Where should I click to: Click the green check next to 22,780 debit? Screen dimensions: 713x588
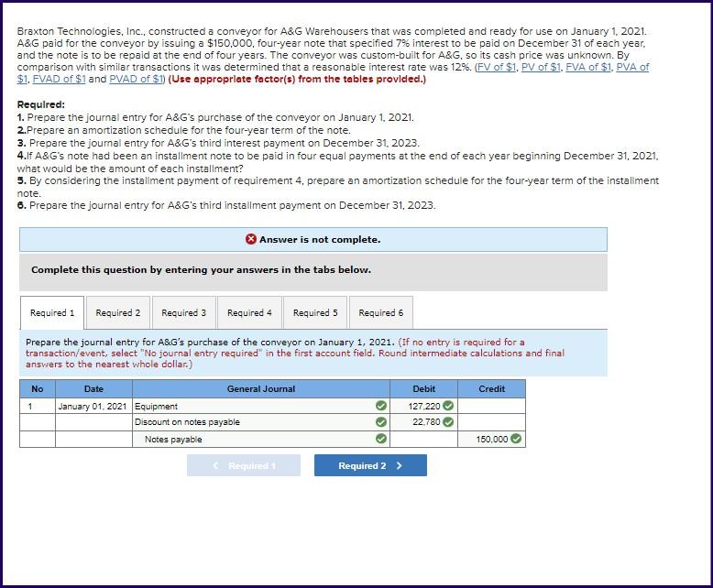[448, 421]
